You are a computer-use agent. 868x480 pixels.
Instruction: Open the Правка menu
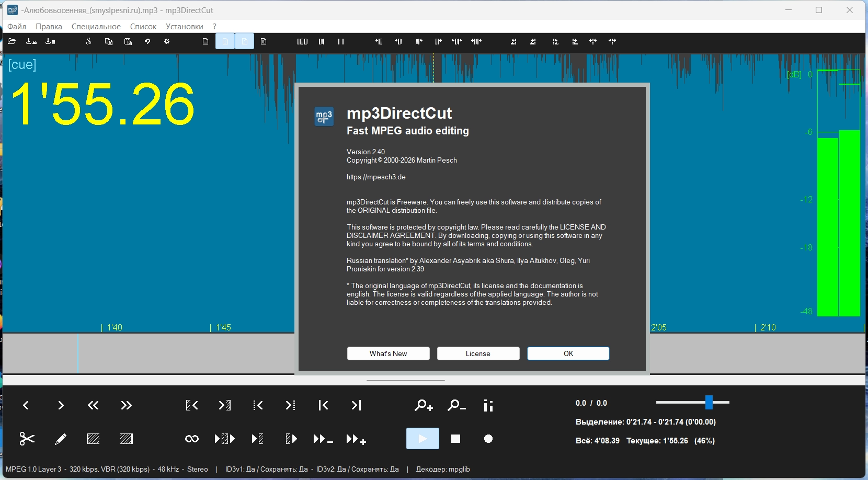(x=49, y=26)
